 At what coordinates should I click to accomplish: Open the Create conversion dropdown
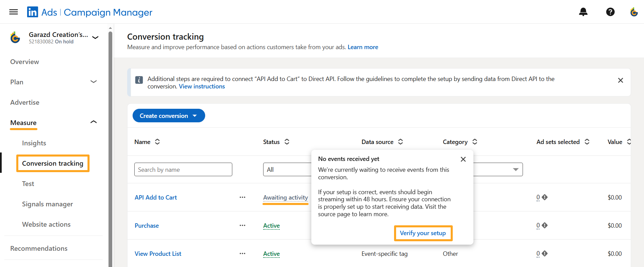click(169, 116)
